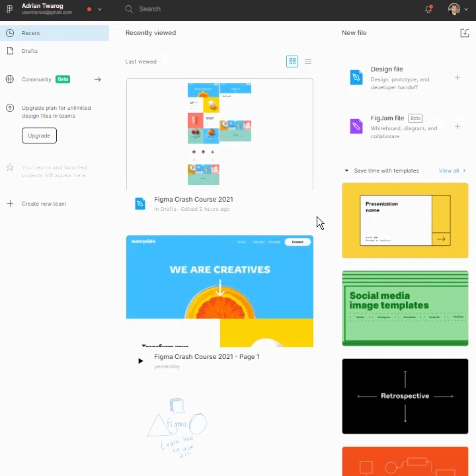The height and width of the screenshot is (476, 476).
Task: Collapse the Save time with templates section
Action: coord(346,171)
